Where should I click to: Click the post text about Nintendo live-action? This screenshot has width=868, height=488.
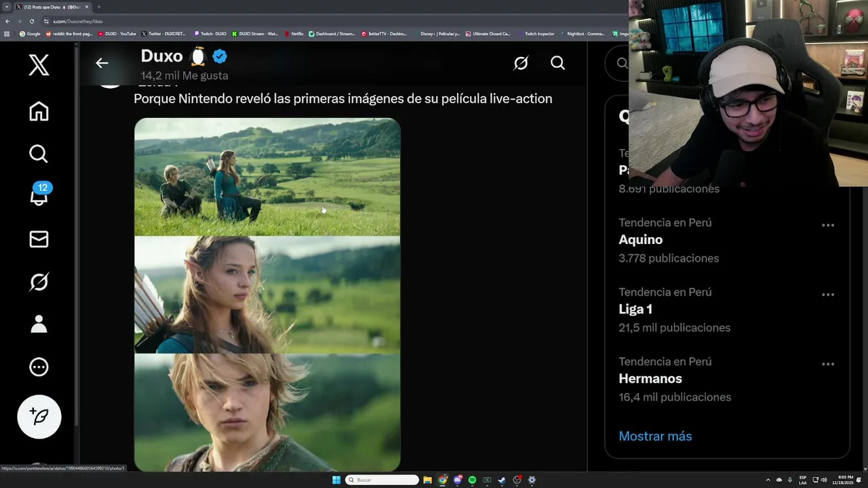343,99
